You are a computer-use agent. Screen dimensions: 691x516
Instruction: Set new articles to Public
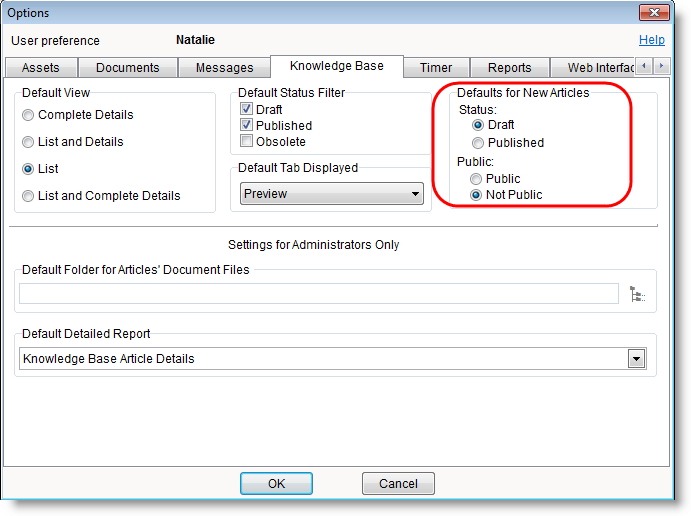pyautogui.click(x=478, y=179)
